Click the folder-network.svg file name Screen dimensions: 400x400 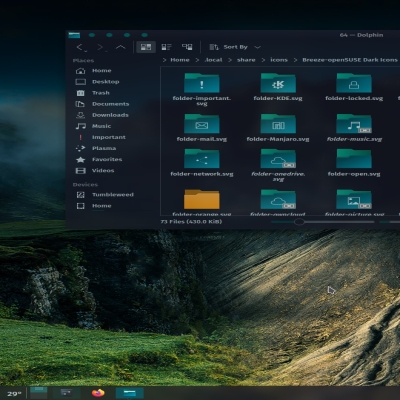202,174
